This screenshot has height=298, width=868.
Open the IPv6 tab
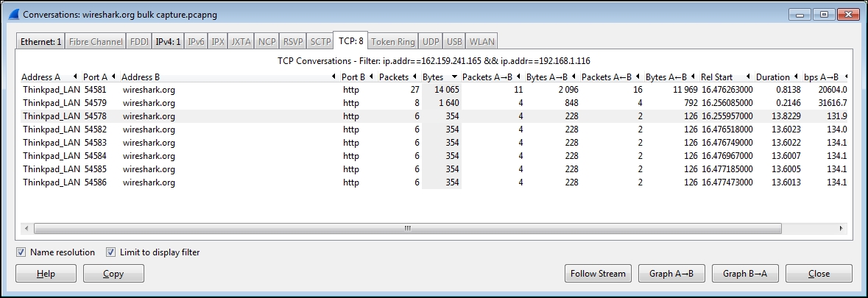(x=197, y=41)
